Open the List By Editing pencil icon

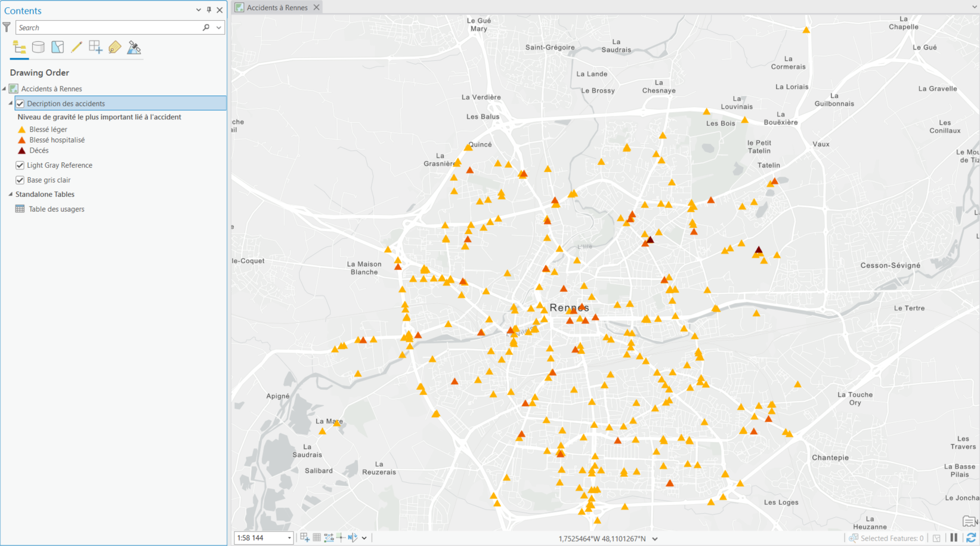coord(76,48)
